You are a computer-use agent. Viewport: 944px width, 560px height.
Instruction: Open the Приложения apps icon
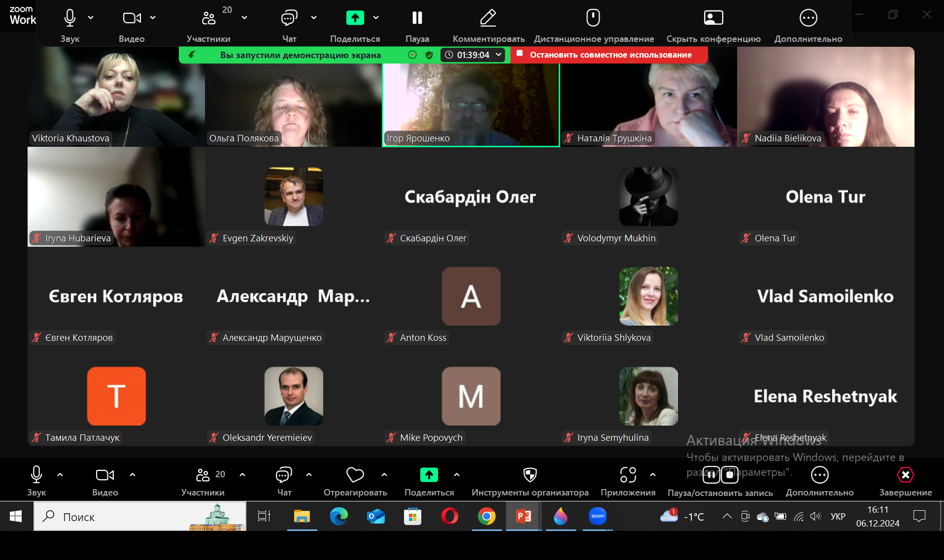click(x=628, y=475)
